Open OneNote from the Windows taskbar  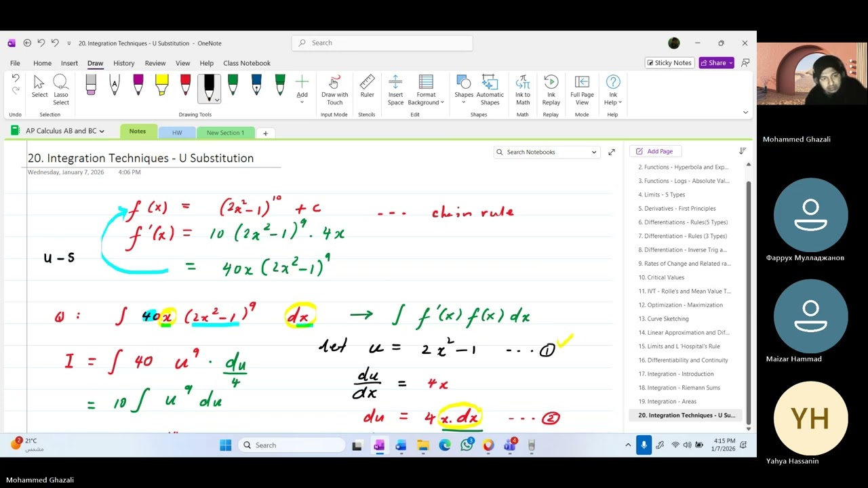[379, 445]
